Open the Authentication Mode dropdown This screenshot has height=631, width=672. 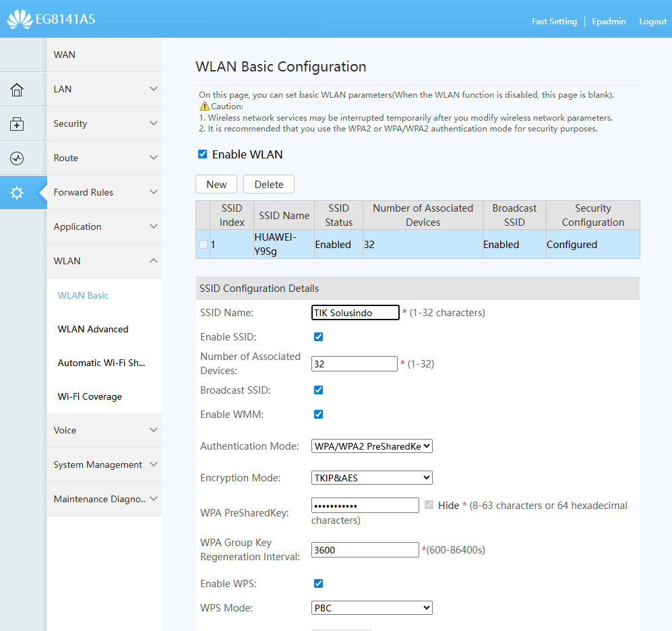click(x=371, y=446)
